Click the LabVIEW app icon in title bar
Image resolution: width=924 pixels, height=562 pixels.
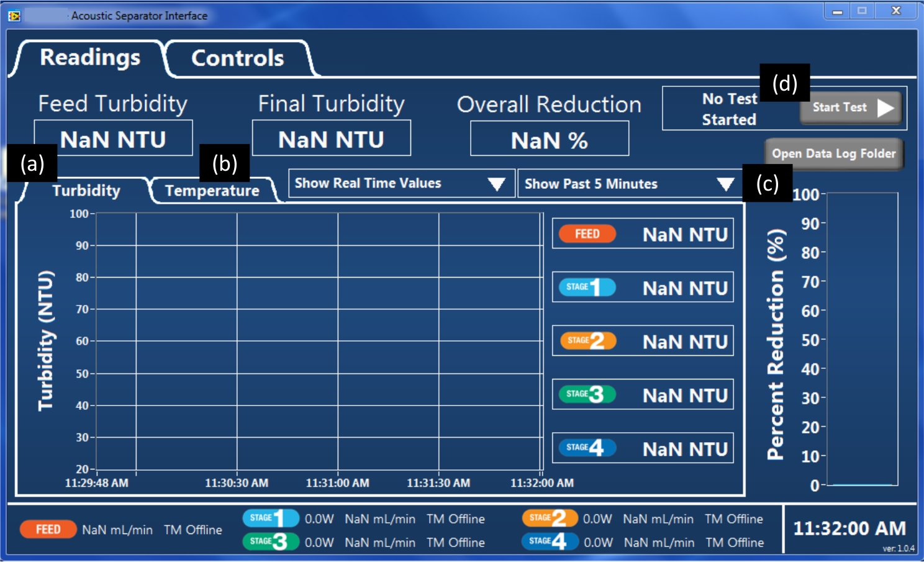pos(14,16)
